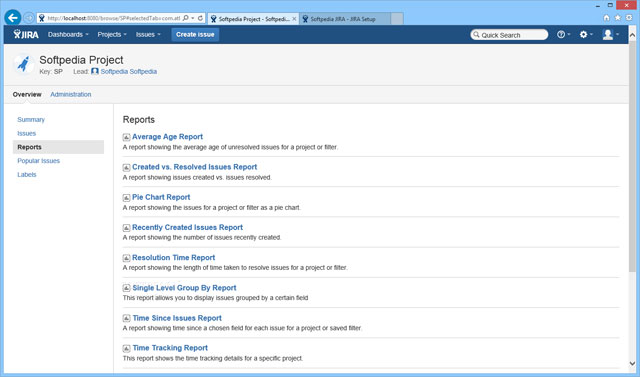The image size is (640, 377).
Task: Open the browser home icon
Action: tap(607, 18)
